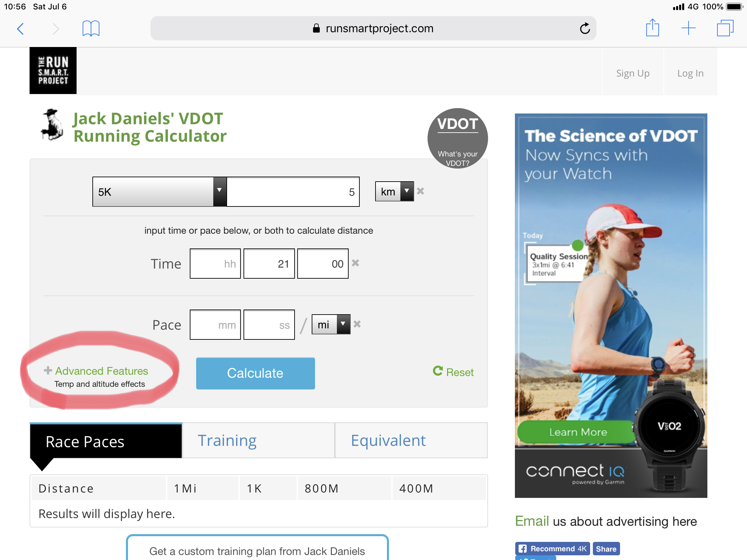The height and width of the screenshot is (560, 747).
Task: Click the Jack Daniels' VDOT Running Calculator title
Action: pos(149,127)
